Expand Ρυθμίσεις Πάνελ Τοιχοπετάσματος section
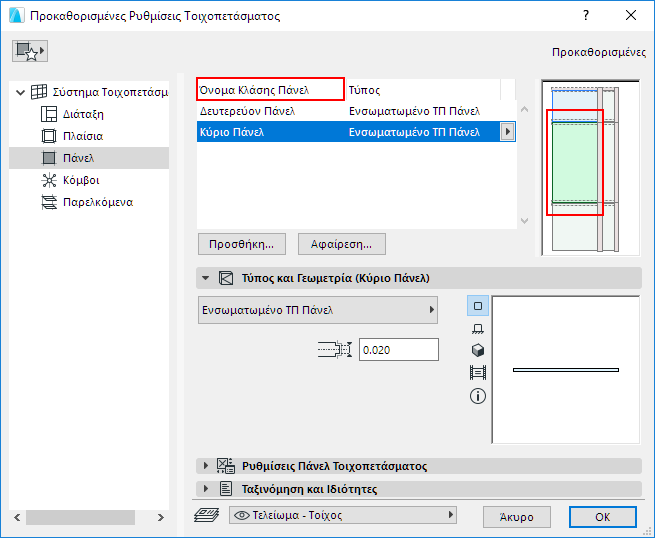Viewport: 655px width, 538px height. [206, 465]
